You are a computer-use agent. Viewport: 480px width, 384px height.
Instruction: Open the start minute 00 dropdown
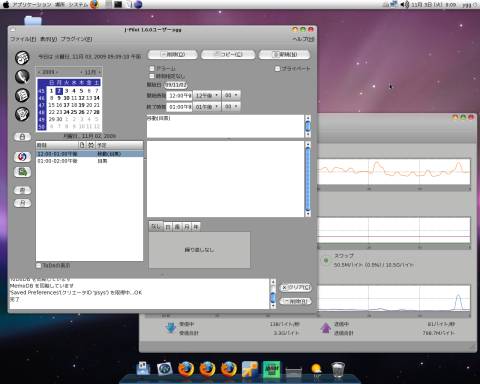tap(231, 96)
